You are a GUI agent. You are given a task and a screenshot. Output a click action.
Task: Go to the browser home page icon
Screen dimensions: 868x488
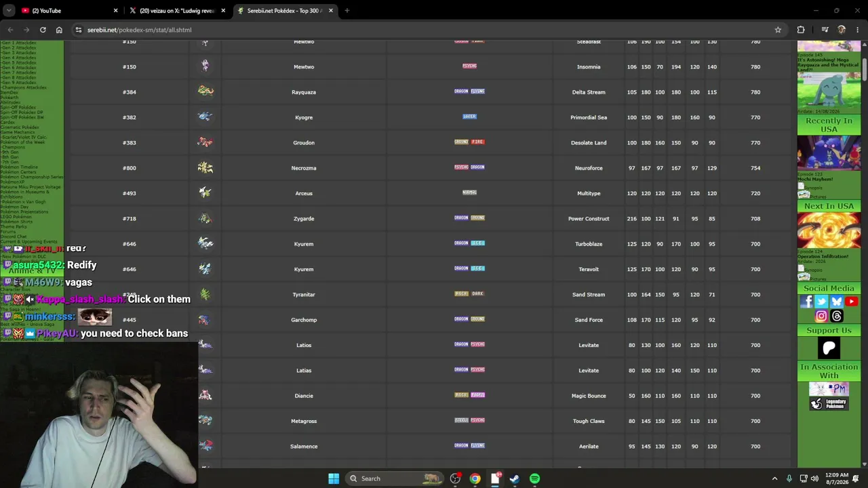pos(59,30)
